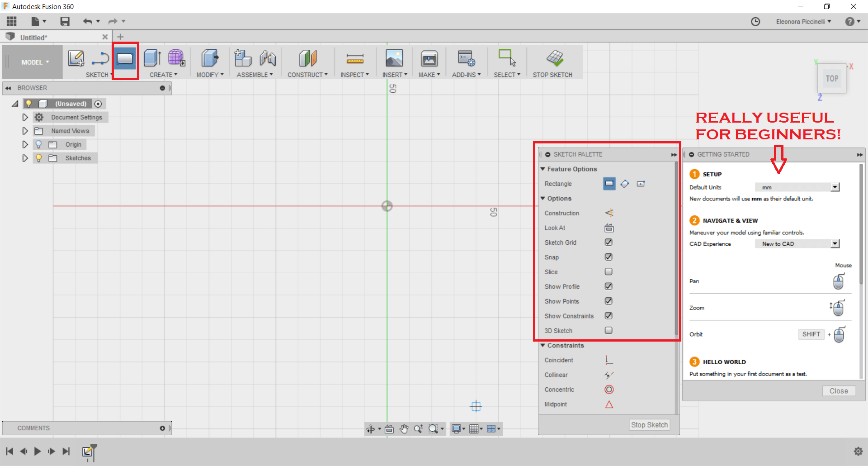
Task: Click the Insert image icon
Action: pos(394,58)
